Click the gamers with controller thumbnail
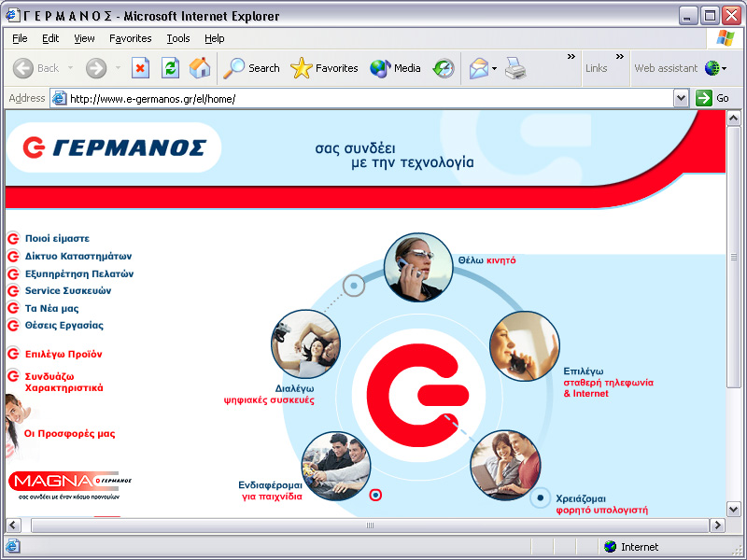The height and width of the screenshot is (560, 747). tap(335, 466)
